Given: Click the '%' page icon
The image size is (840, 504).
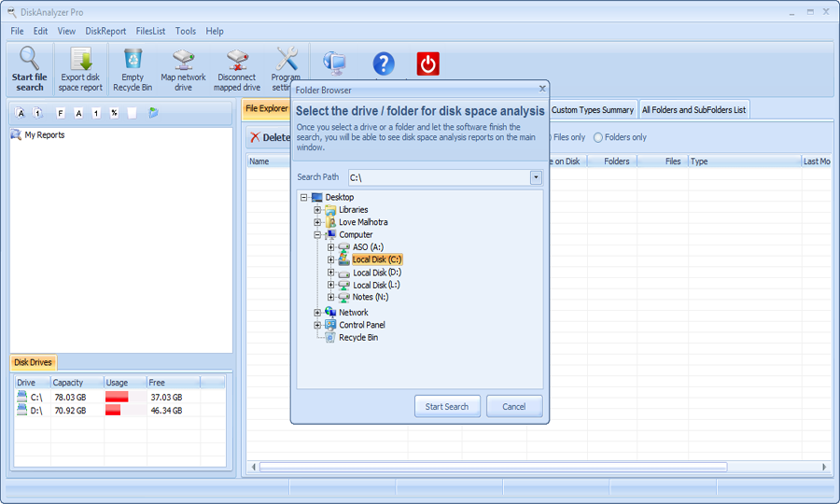Looking at the screenshot, I should (x=114, y=113).
